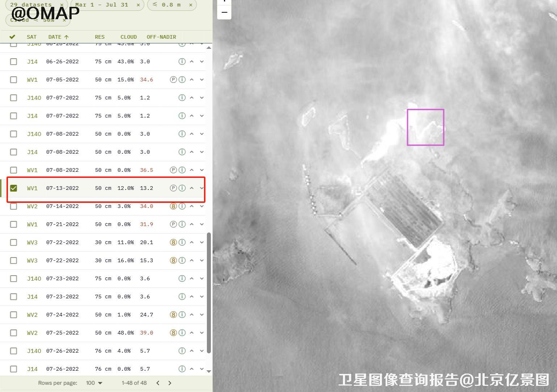The height and width of the screenshot is (392, 557).
Task: Zoom out the satellite map
Action: pos(224,12)
